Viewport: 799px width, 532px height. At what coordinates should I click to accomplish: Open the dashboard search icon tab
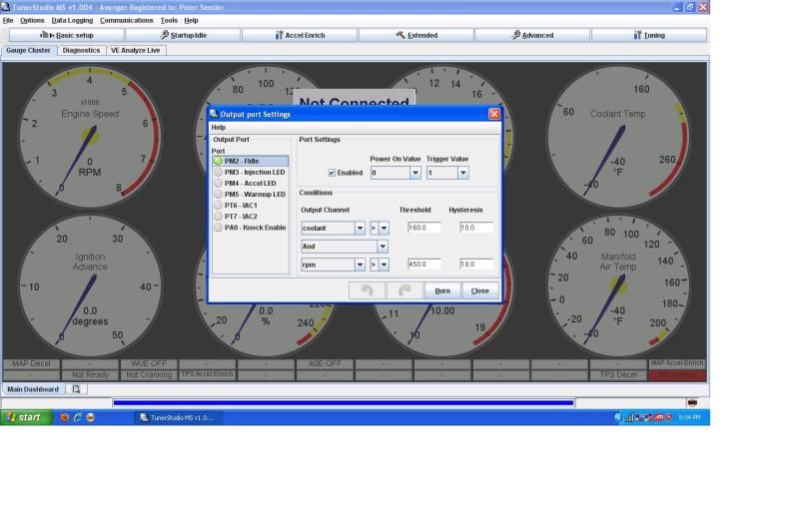[x=75, y=389]
